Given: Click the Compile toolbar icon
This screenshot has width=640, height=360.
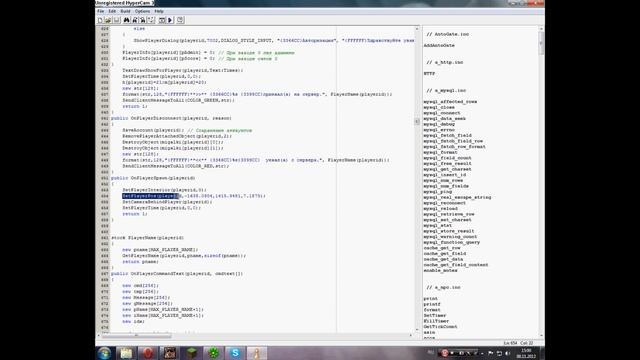Looking at the screenshot, I should pyautogui.click(x=162, y=20).
